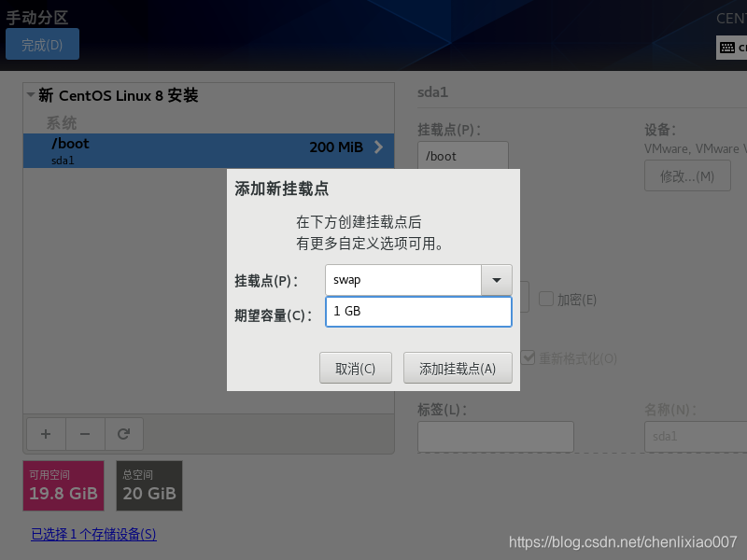Click the 标签(L) label input field
Image resolution: width=747 pixels, height=560 pixels.
[495, 437]
